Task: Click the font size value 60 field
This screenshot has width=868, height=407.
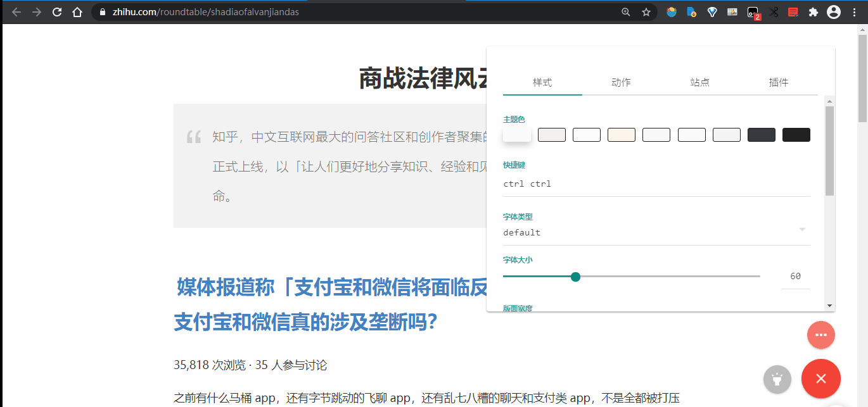Action: (x=796, y=277)
